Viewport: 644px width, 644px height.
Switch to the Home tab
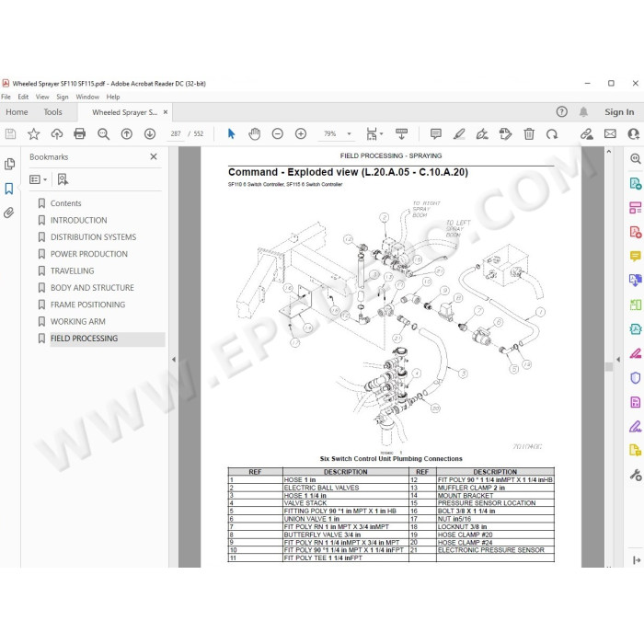point(17,112)
